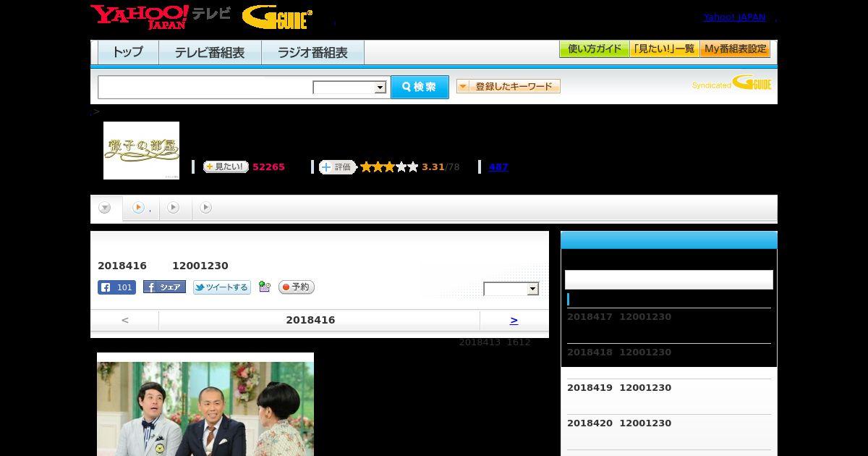Click the 予約 record reservation button
Image resolution: width=868 pixels, height=456 pixels.
click(297, 287)
